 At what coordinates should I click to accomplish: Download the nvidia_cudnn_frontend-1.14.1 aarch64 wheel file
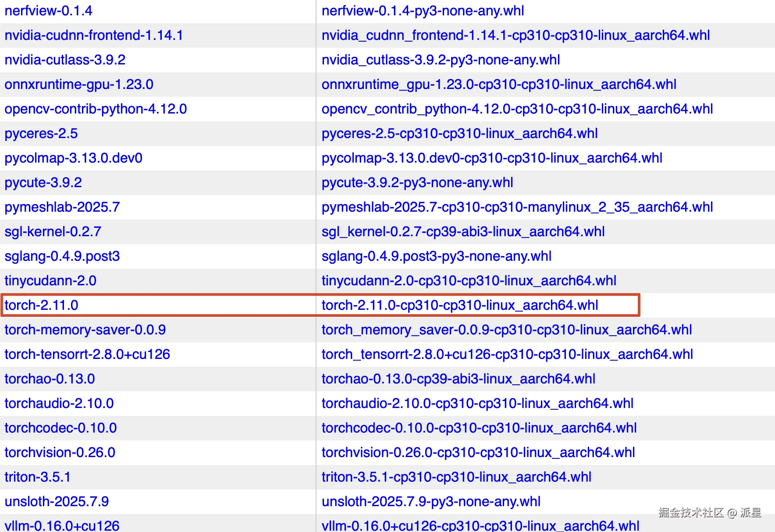coord(515,35)
